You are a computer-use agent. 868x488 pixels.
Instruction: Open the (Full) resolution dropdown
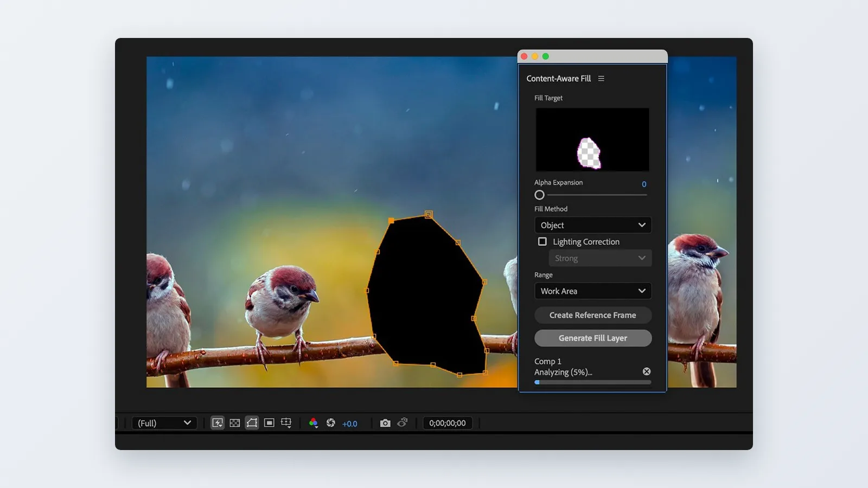pyautogui.click(x=164, y=423)
